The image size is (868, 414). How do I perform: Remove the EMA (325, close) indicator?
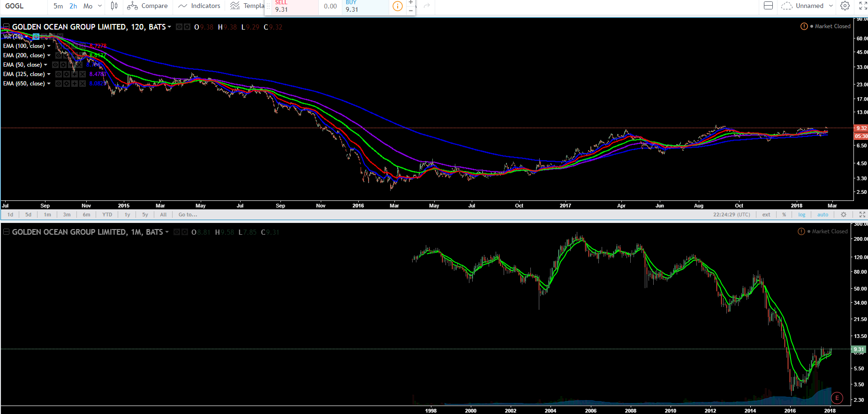pyautogui.click(x=83, y=74)
